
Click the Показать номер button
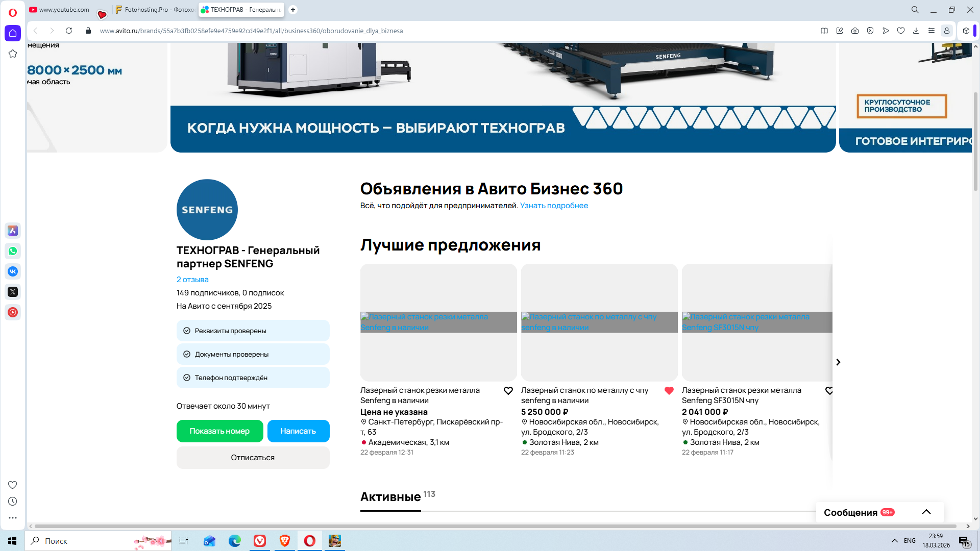click(x=219, y=431)
